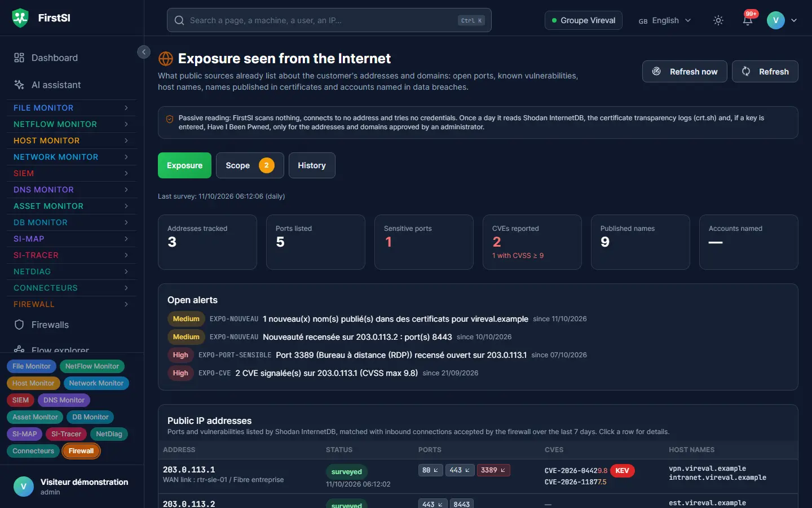The height and width of the screenshot is (508, 812).
Task: Expand the NETFLOW MONITOR section
Action: click(71, 124)
